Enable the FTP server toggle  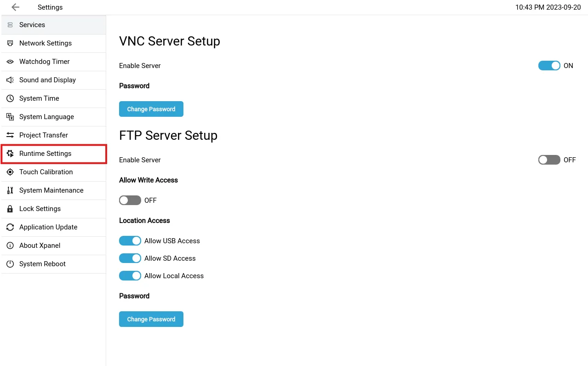[549, 160]
